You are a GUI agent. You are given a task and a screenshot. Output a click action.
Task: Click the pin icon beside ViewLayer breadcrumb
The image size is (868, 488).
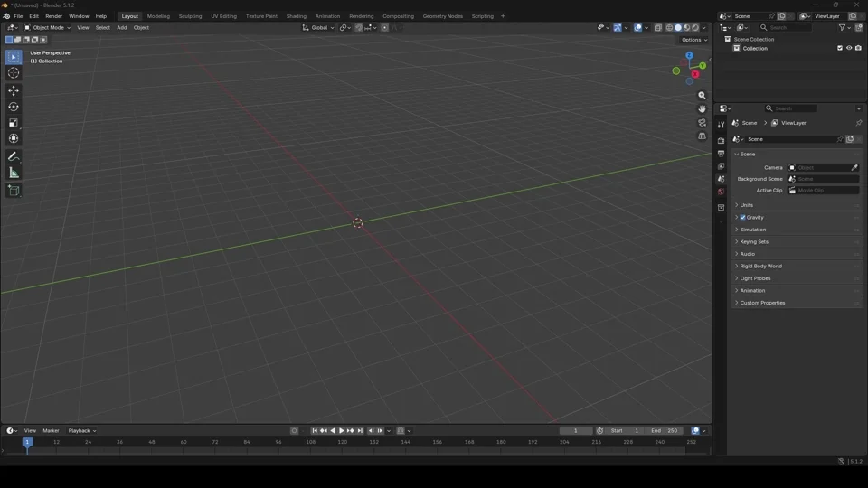pyautogui.click(x=859, y=123)
